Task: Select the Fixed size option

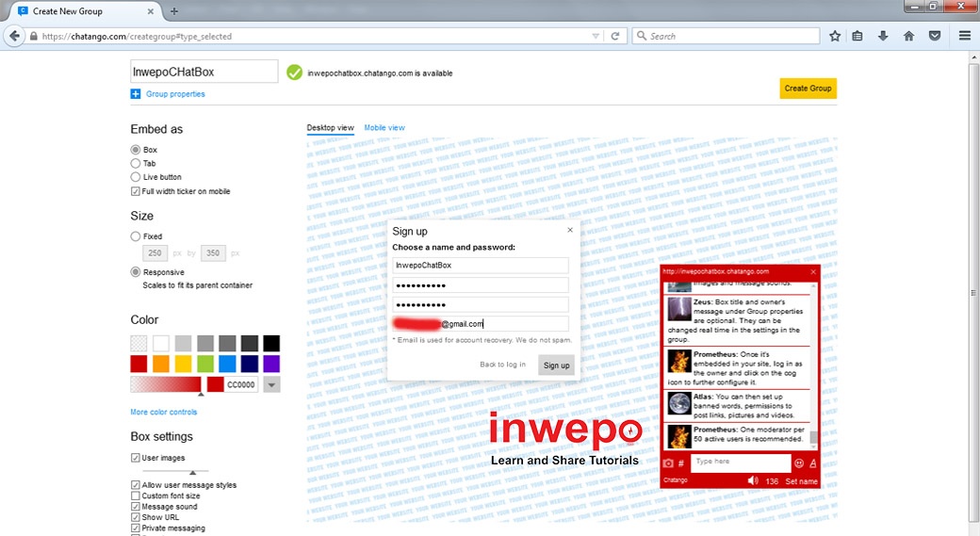Action: pos(135,236)
